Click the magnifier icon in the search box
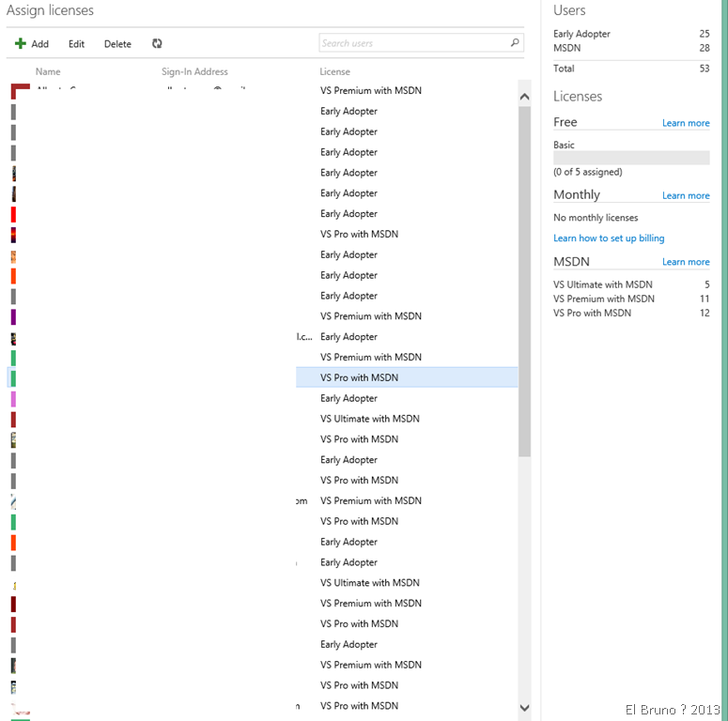This screenshot has height=721, width=728. [515, 43]
